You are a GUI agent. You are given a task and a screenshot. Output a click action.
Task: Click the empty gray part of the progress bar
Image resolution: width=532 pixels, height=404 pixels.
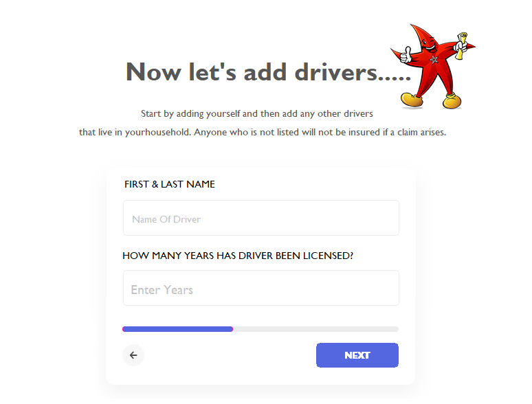pyautogui.click(x=315, y=329)
